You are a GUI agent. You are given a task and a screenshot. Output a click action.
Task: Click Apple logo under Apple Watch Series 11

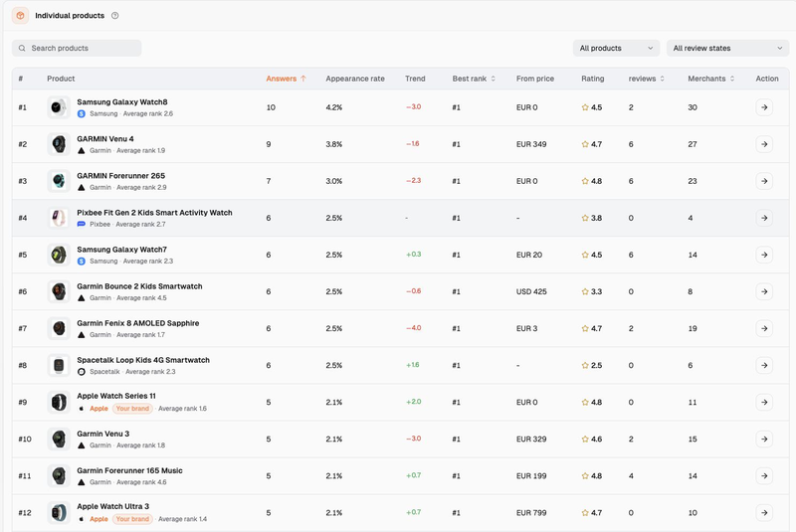click(82, 409)
